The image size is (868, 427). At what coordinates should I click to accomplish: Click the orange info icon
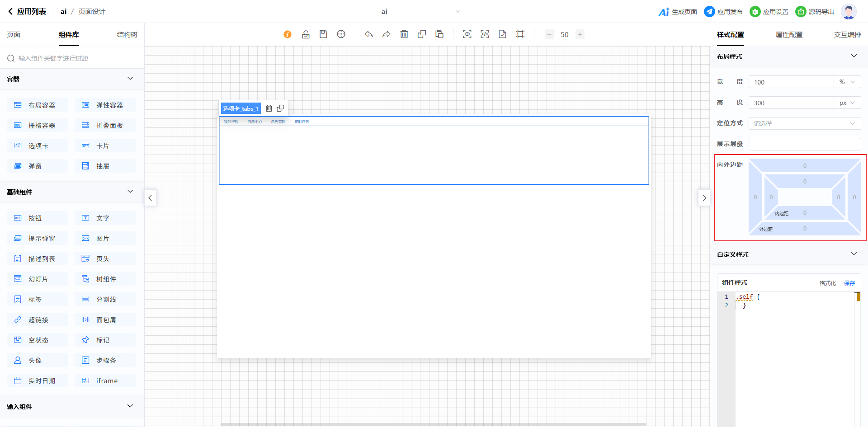(x=288, y=34)
